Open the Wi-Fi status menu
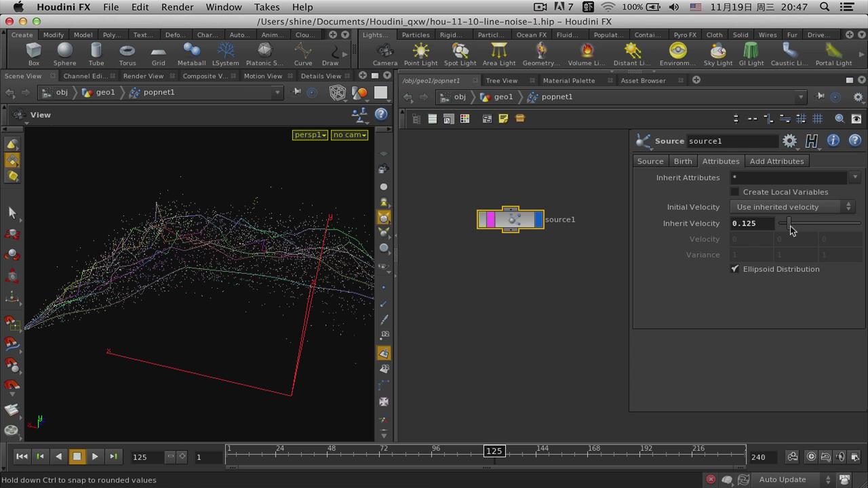The width and height of the screenshot is (868, 488). (x=608, y=7)
